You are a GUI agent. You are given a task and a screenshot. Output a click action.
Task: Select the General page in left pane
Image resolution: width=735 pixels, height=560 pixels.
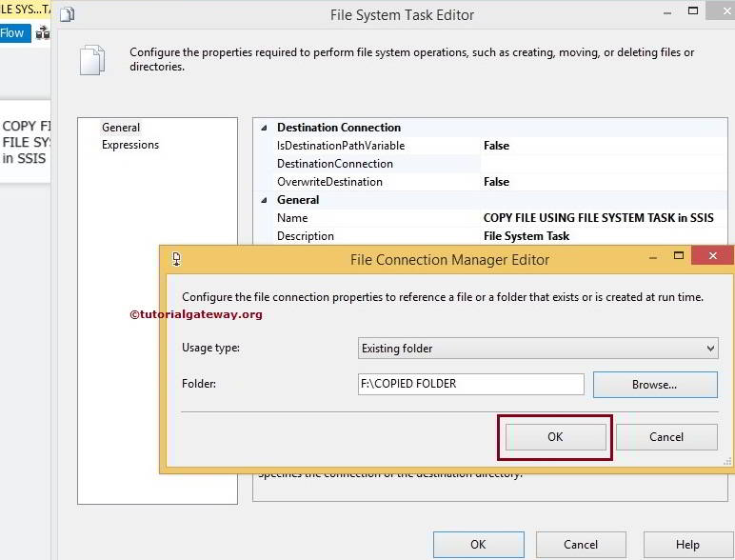(x=121, y=128)
